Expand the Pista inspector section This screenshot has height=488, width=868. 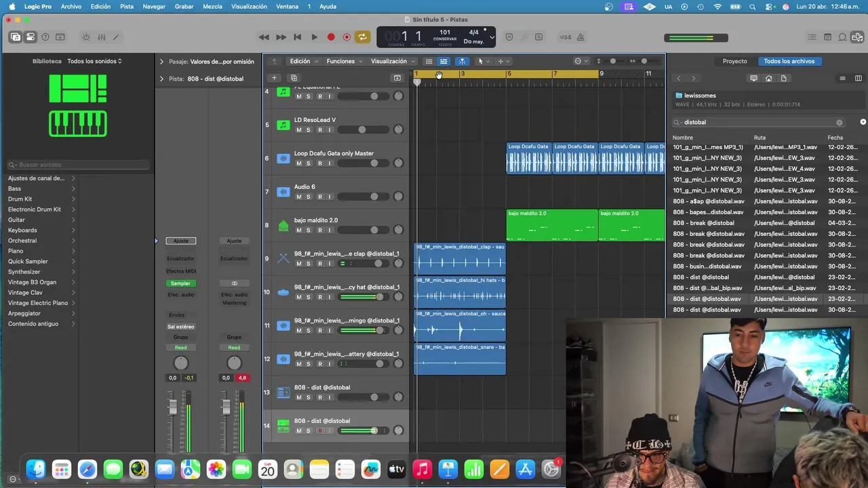click(161, 79)
